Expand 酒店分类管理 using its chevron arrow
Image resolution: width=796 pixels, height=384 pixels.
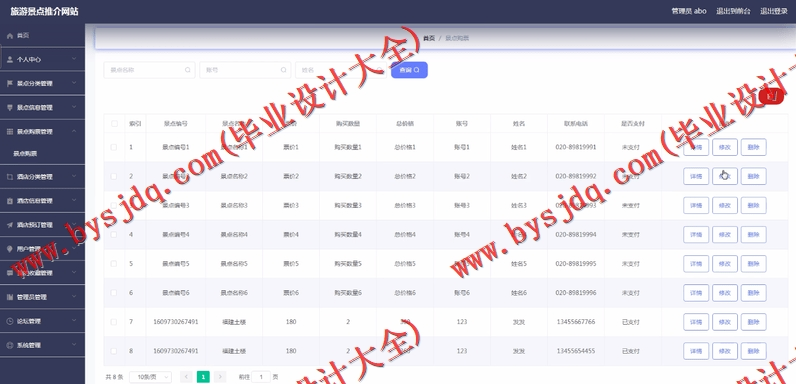tap(74, 176)
